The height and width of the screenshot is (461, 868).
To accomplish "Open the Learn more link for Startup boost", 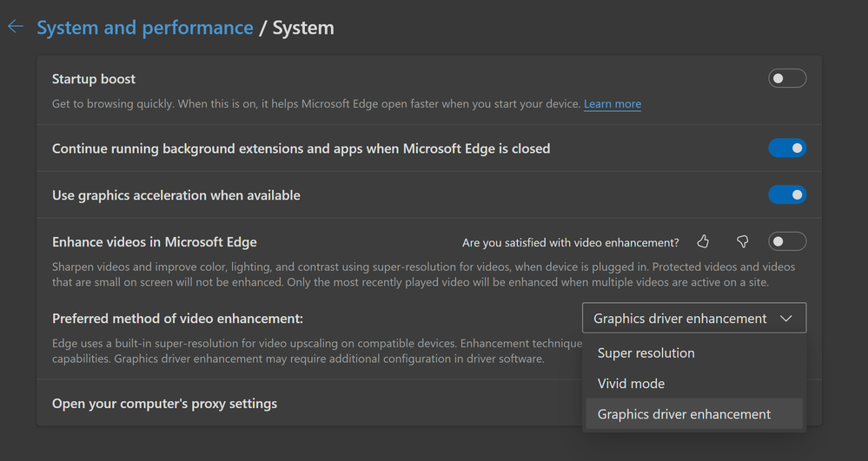I will pos(613,104).
